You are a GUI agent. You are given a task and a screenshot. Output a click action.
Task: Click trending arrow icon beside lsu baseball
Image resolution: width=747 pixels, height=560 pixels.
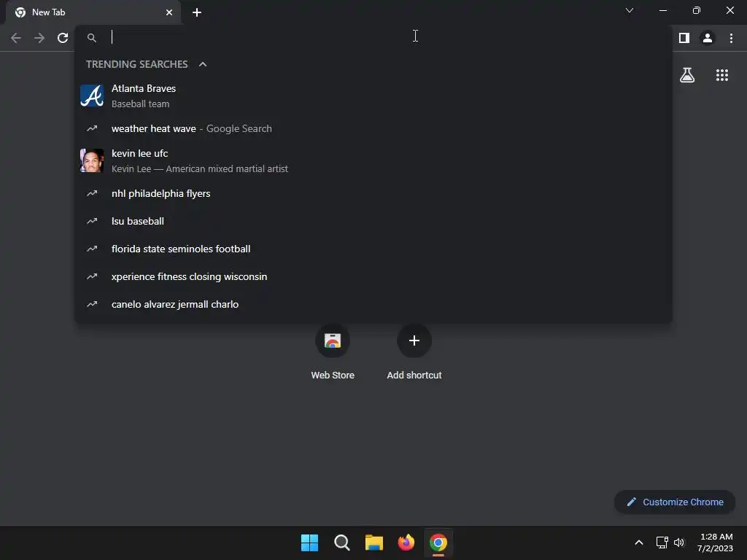click(x=92, y=221)
